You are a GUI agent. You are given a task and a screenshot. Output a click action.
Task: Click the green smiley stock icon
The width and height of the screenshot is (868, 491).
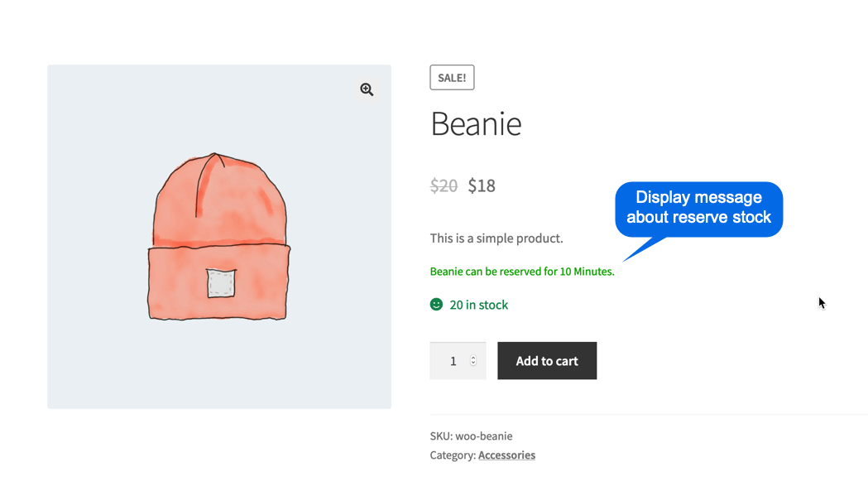437,305
